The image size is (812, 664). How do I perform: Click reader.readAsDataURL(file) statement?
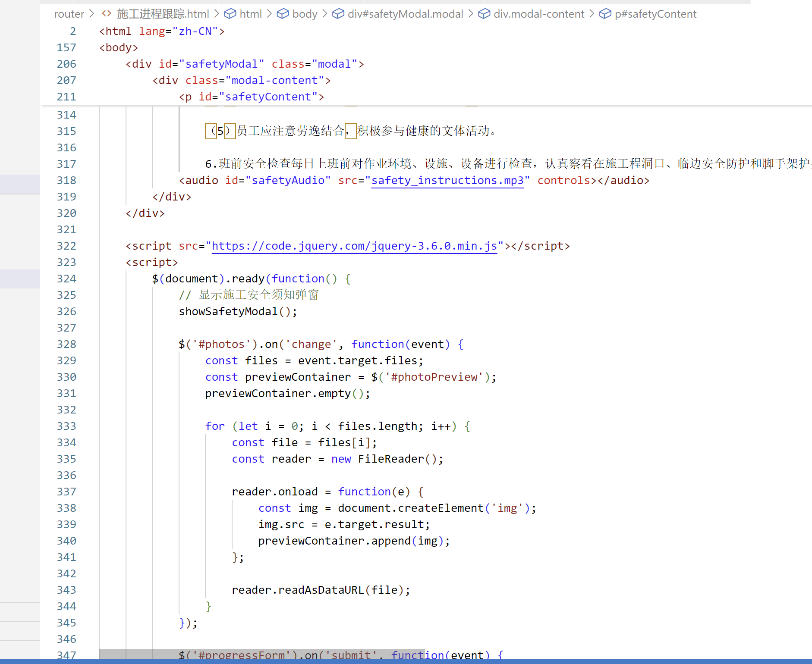point(321,590)
